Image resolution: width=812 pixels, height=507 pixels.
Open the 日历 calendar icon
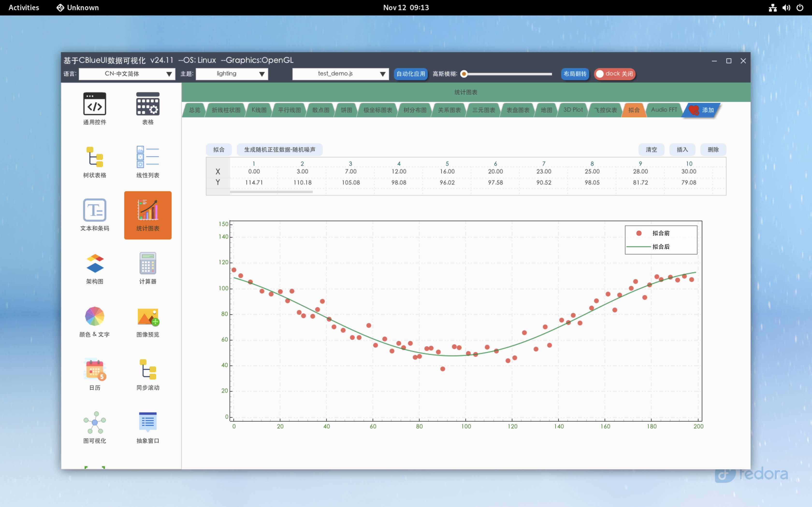point(95,369)
